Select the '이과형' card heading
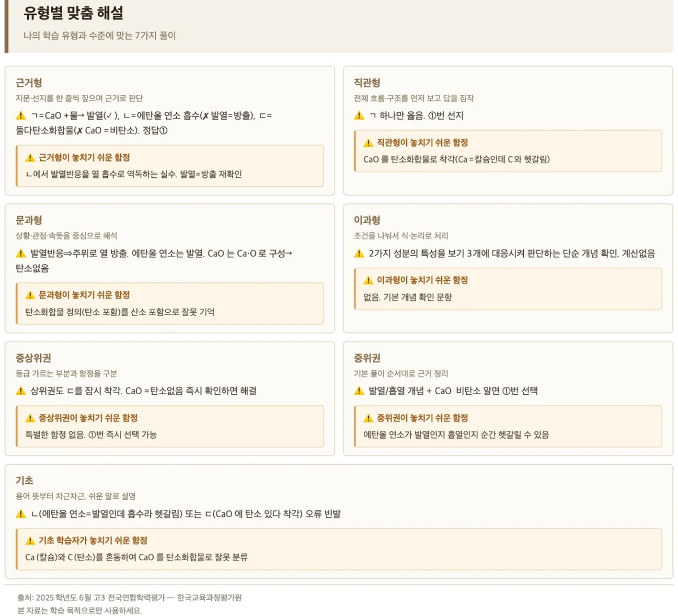Image resolution: width=678 pixels, height=616 pixels. pos(367,220)
